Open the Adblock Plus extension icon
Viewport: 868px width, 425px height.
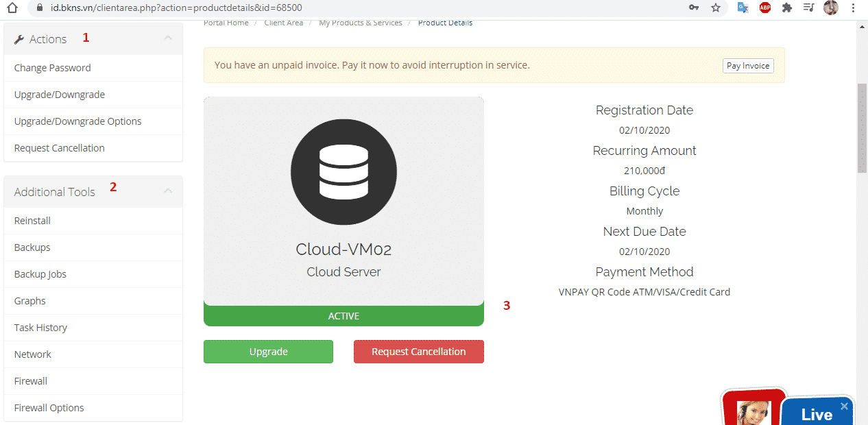coord(765,8)
